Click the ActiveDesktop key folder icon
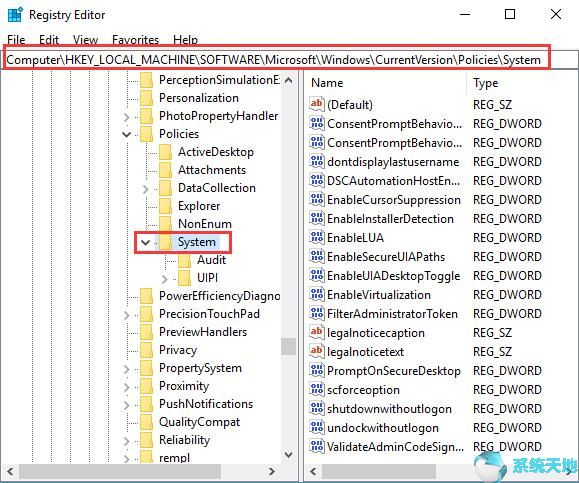This screenshot has height=483, width=579. (x=165, y=152)
